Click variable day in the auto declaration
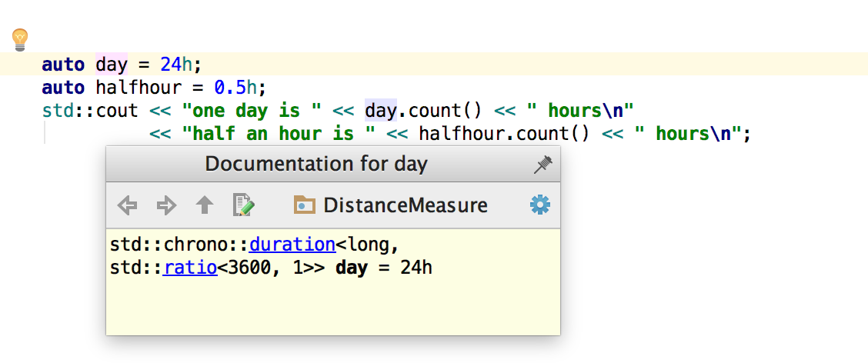Image resolution: width=868 pixels, height=363 pixels. [x=112, y=64]
